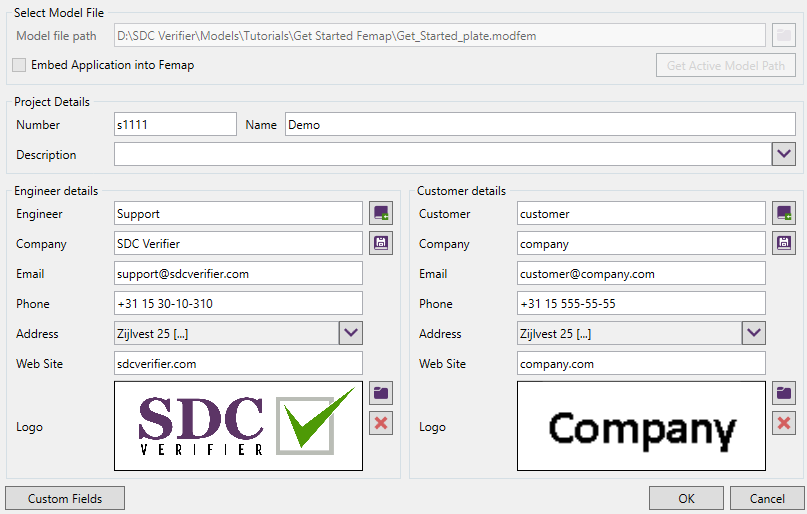Open the Custom Fields dialog
807x514 pixels.
(65, 498)
